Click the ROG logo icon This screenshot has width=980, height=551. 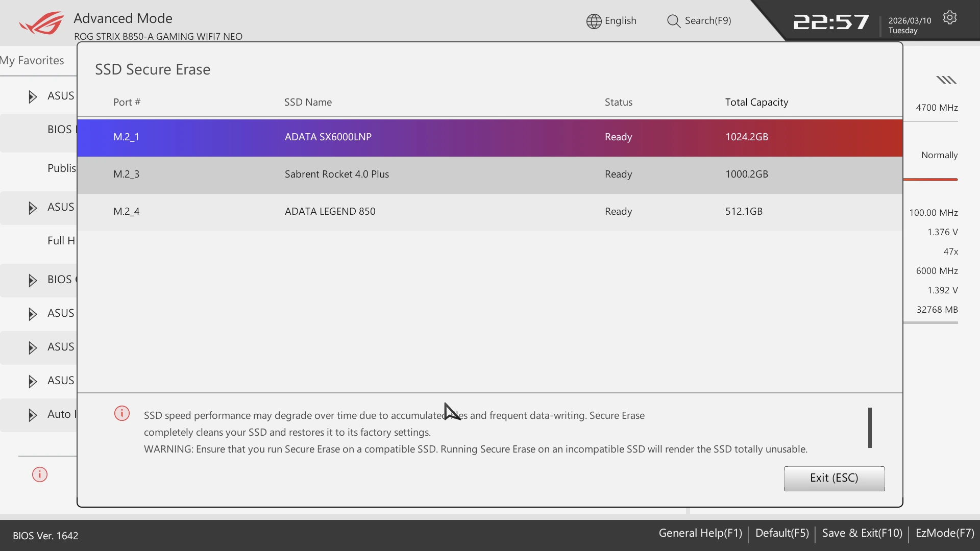[x=41, y=23]
